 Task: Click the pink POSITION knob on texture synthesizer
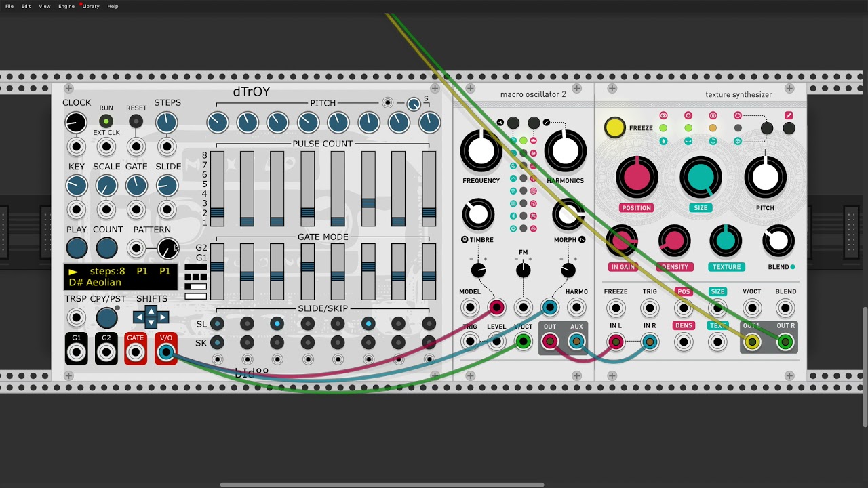click(636, 176)
